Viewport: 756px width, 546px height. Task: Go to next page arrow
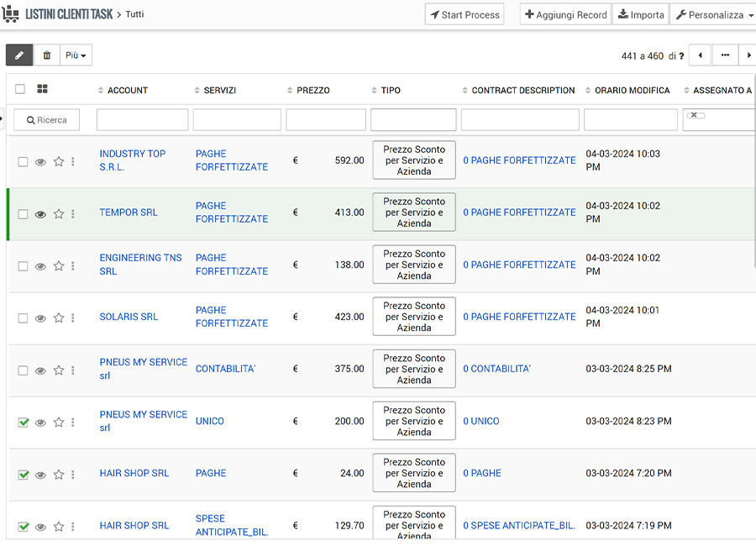click(x=747, y=55)
